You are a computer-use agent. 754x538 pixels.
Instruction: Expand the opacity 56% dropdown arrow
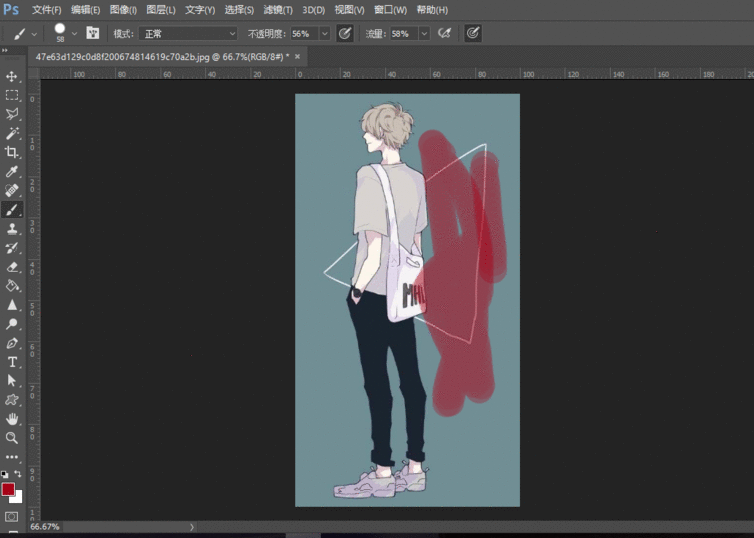pos(325,33)
